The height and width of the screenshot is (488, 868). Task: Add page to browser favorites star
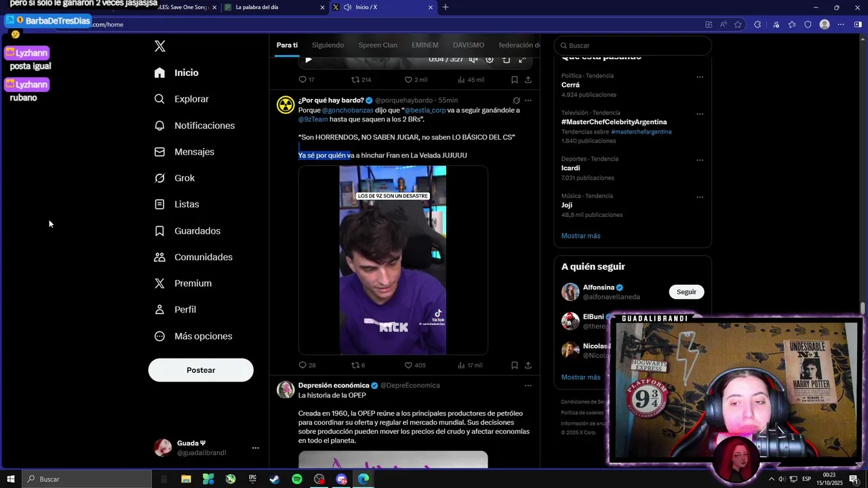[x=738, y=24]
